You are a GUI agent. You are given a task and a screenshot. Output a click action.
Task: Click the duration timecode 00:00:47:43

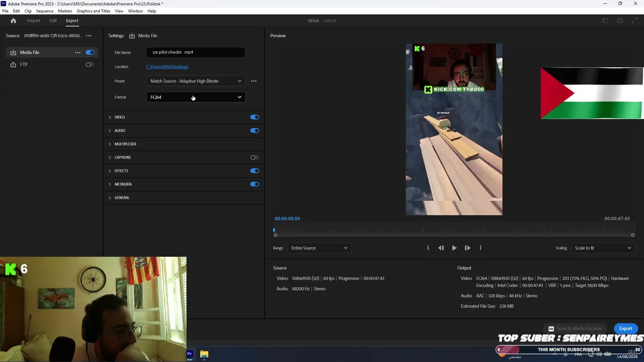click(x=617, y=219)
